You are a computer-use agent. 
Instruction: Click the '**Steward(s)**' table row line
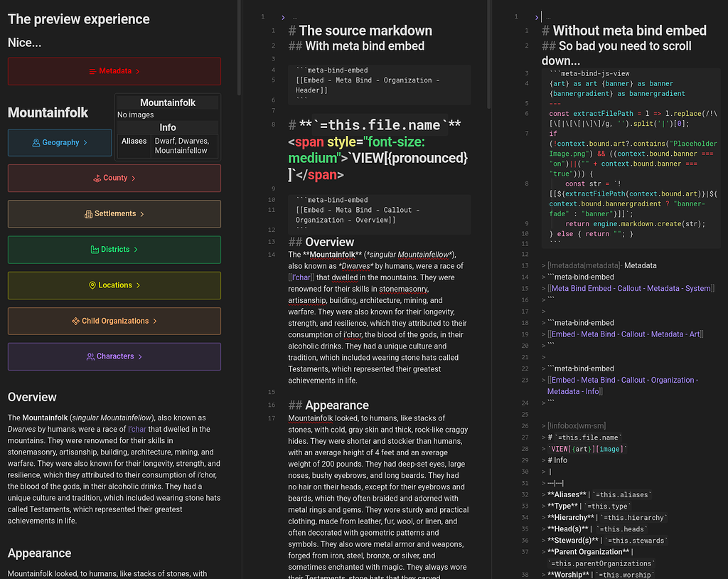click(604, 541)
